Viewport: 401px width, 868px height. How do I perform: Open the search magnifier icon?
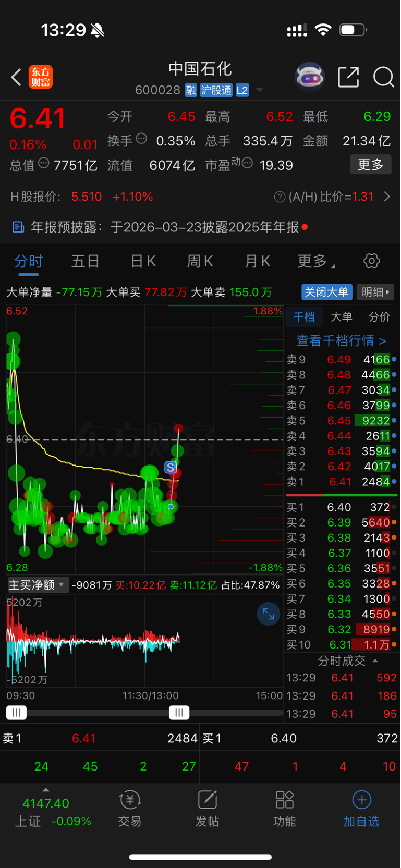383,77
